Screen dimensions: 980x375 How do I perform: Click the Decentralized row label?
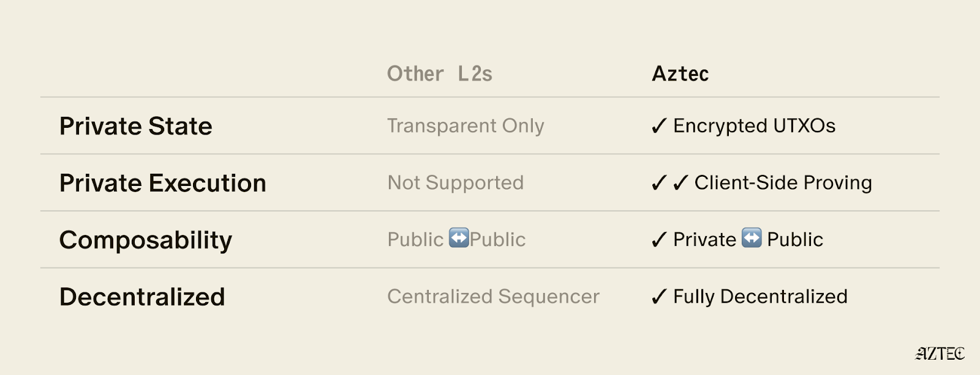[142, 297]
